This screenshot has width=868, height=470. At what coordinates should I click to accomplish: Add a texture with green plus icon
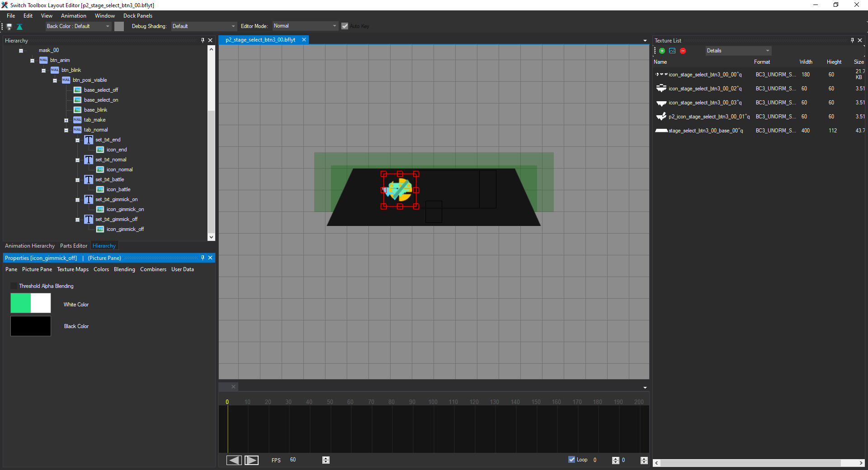[x=662, y=51]
